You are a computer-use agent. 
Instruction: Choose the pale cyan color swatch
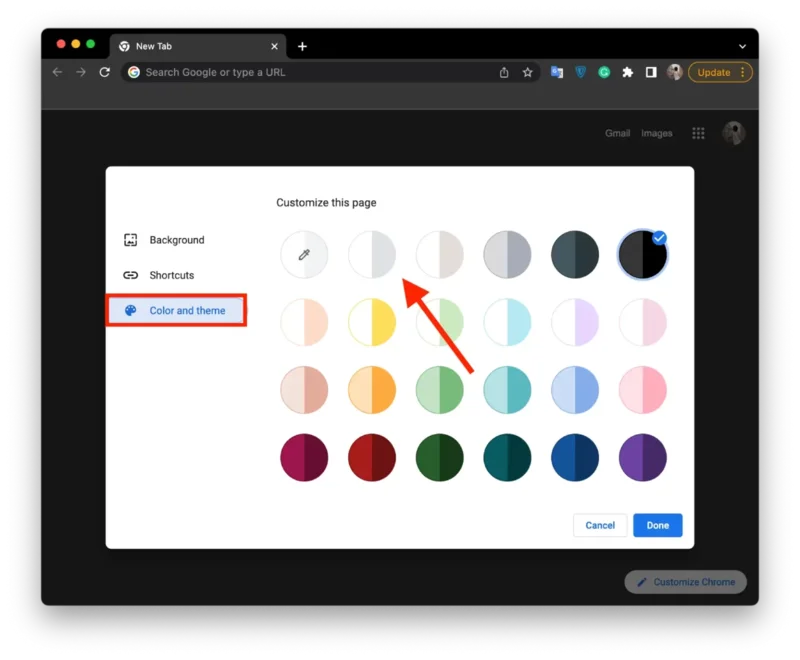507,322
